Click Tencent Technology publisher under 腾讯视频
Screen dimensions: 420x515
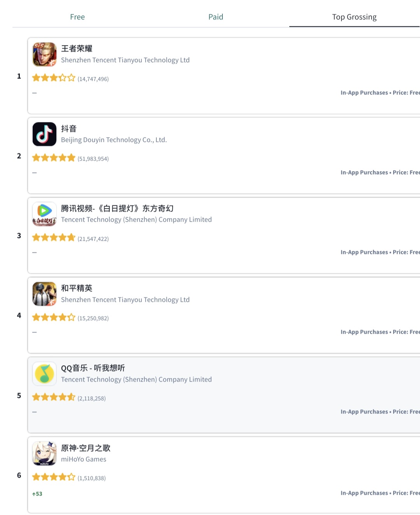pyautogui.click(x=136, y=220)
